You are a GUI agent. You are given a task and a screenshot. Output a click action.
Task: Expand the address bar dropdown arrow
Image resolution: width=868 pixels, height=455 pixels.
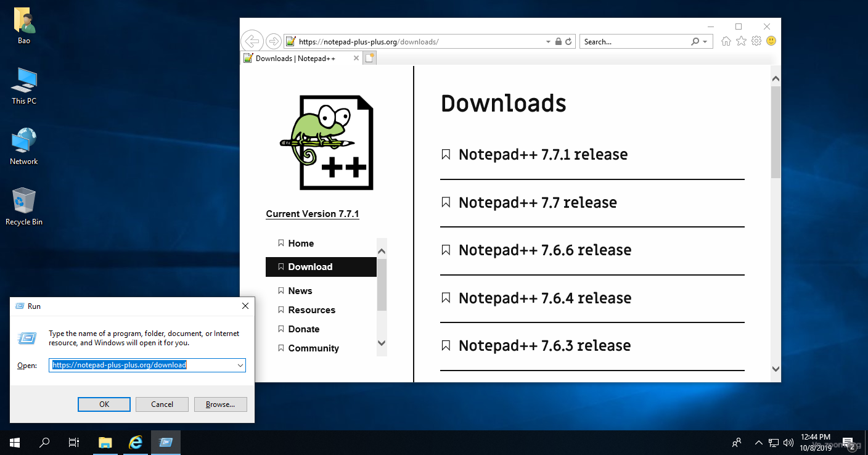point(549,42)
